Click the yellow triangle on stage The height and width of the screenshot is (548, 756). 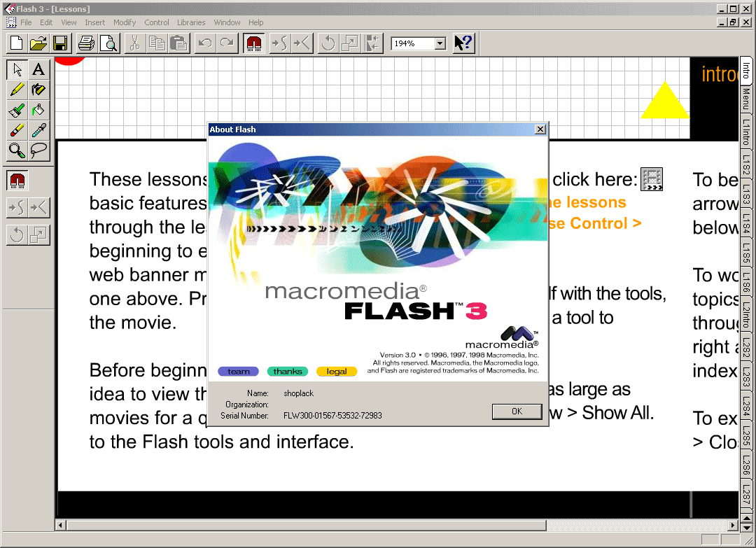click(665, 103)
